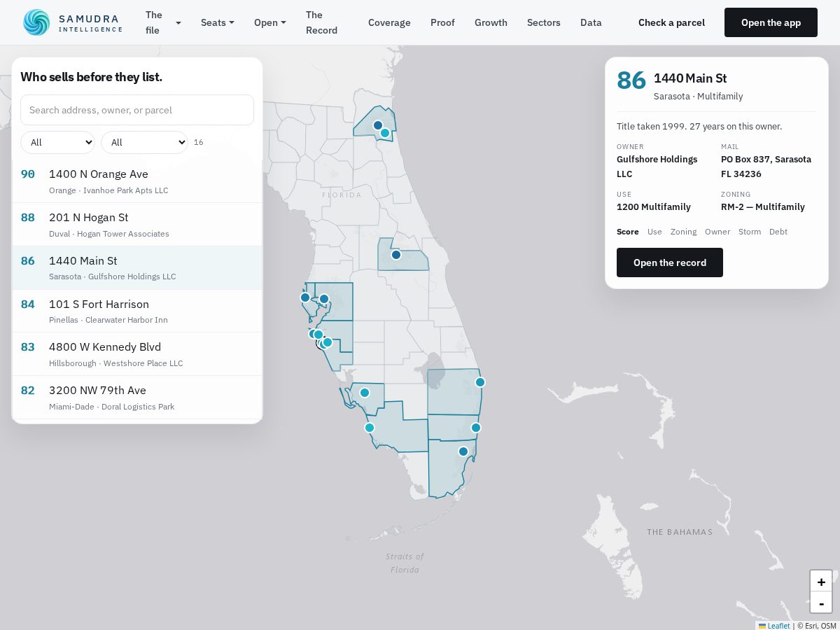Switch to the Use tab
Image resolution: width=840 pixels, height=630 pixels.
[654, 232]
